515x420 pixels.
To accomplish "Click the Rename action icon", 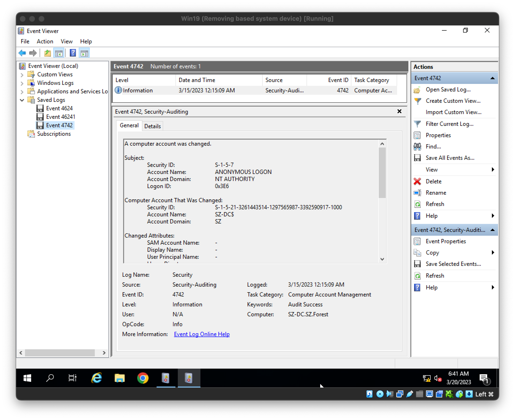I will 417,193.
